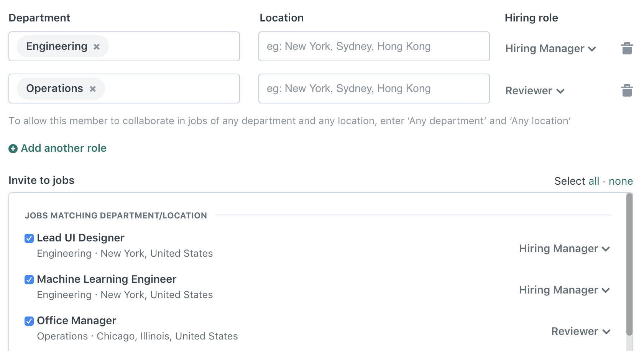Open Hiring Manager dropdown for Engineering row

tap(550, 49)
